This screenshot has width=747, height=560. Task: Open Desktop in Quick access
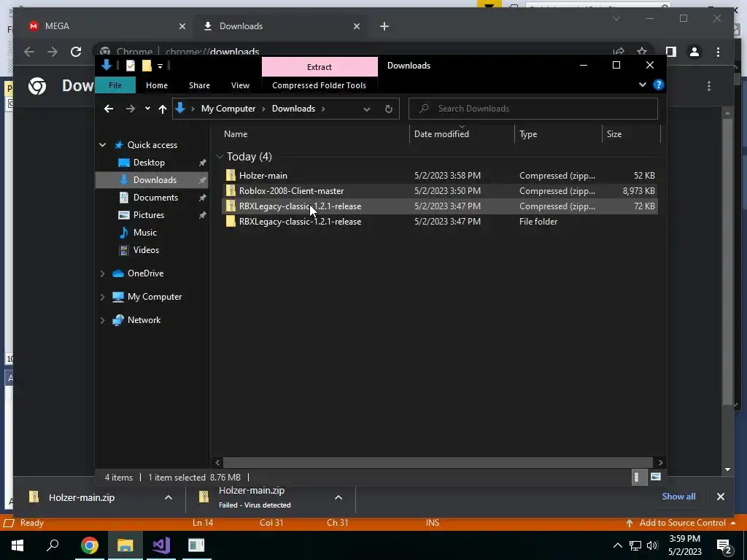tap(149, 163)
